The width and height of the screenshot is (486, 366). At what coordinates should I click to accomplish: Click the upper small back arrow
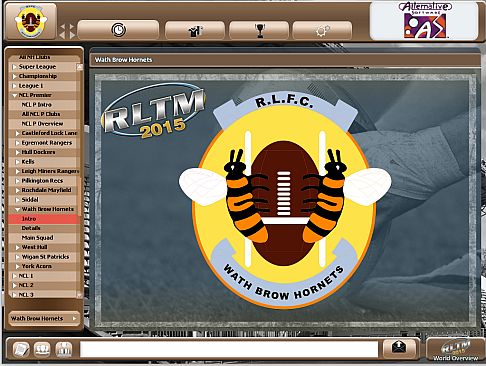(x=63, y=27)
